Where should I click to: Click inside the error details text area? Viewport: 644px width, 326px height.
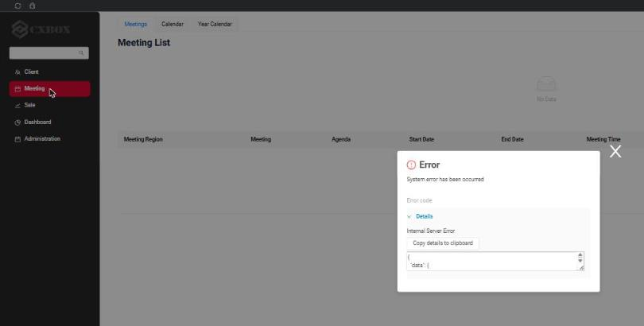pyautogui.click(x=492, y=261)
